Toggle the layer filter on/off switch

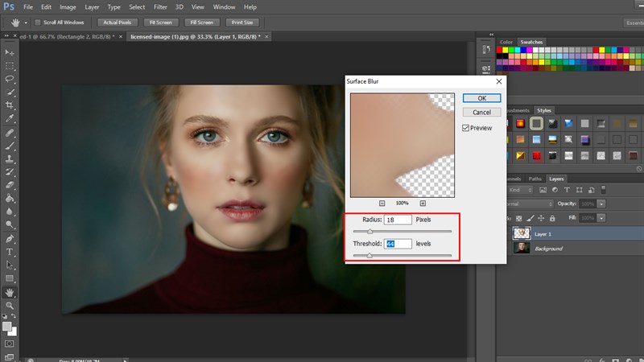pyautogui.click(x=603, y=190)
